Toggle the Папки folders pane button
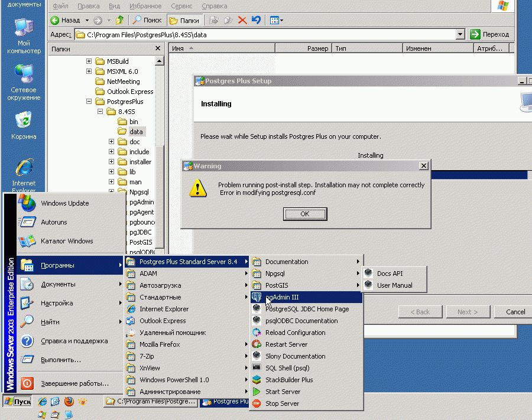532x420 pixels. click(x=184, y=21)
